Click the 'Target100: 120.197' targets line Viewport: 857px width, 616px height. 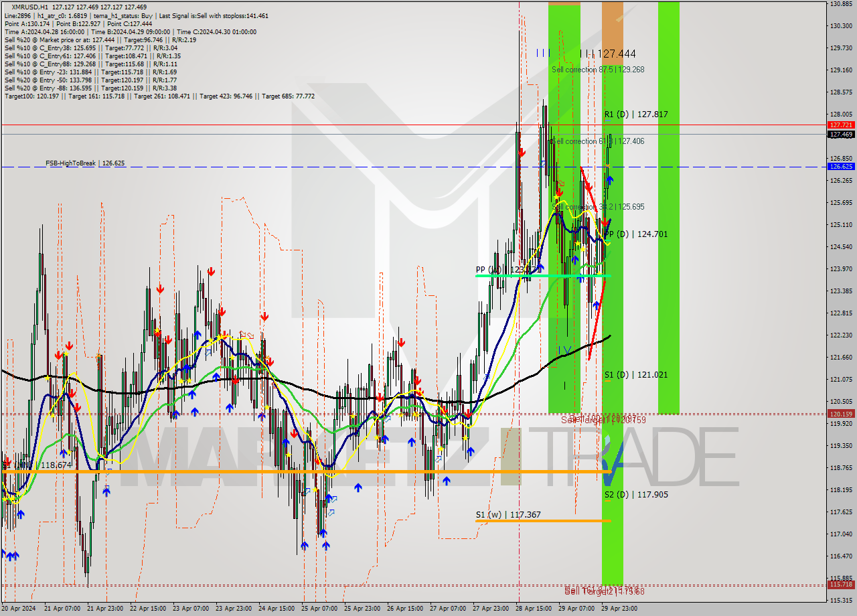(159, 96)
